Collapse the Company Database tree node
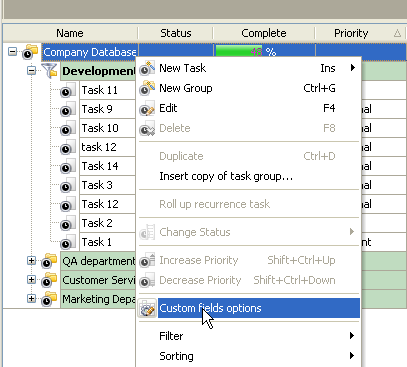Screen dimensions: 407x367 (12, 52)
